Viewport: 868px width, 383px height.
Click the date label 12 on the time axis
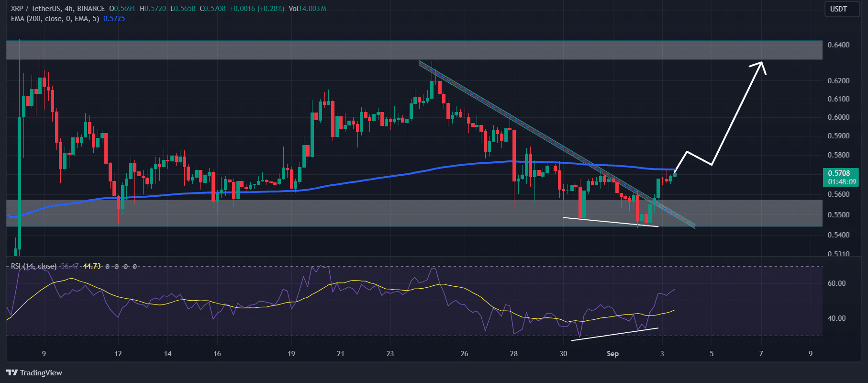(x=118, y=354)
